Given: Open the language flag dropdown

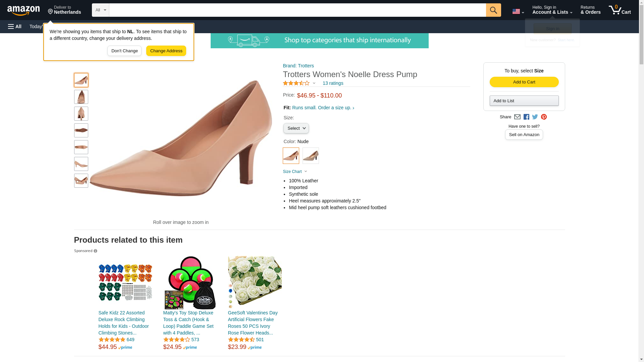Looking at the screenshot, I should (x=518, y=11).
